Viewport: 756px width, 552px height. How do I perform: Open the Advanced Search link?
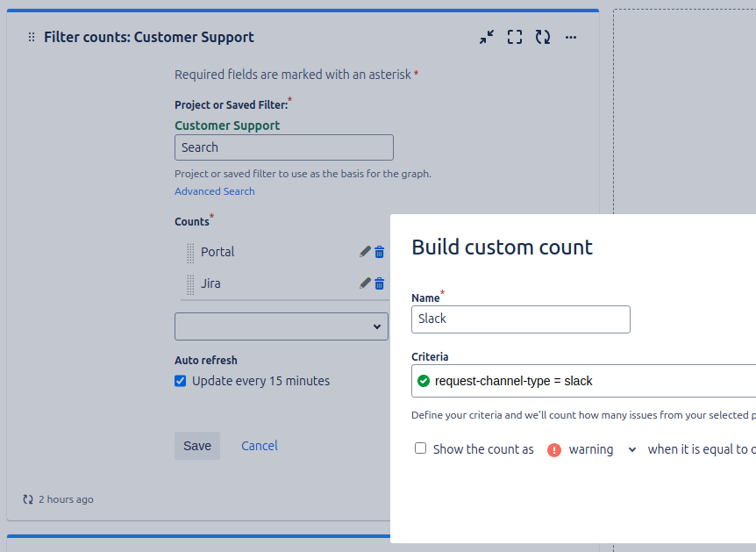(215, 191)
